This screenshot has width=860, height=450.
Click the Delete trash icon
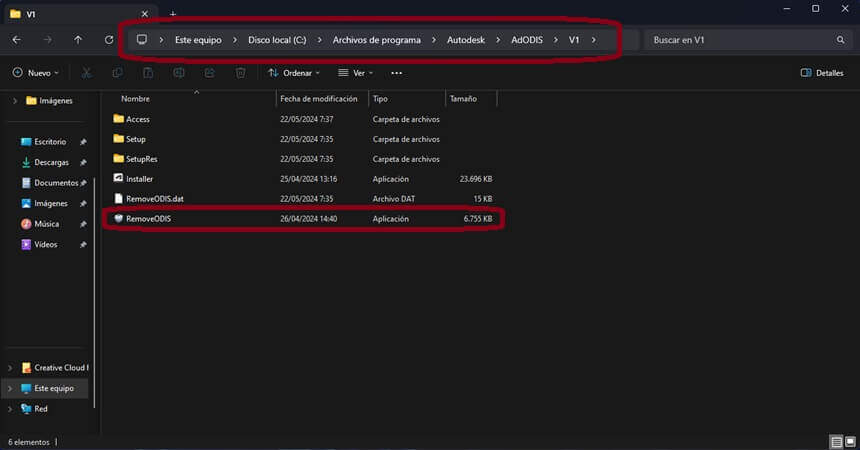[240, 72]
